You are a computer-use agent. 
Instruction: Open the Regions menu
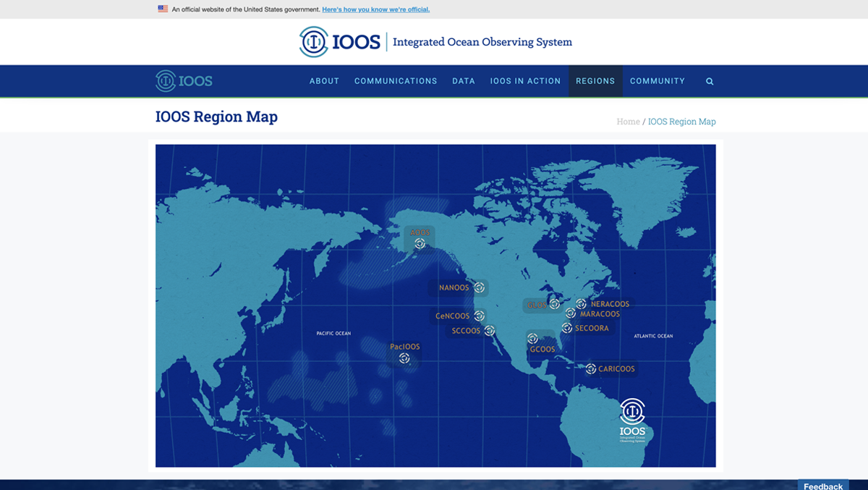(595, 81)
